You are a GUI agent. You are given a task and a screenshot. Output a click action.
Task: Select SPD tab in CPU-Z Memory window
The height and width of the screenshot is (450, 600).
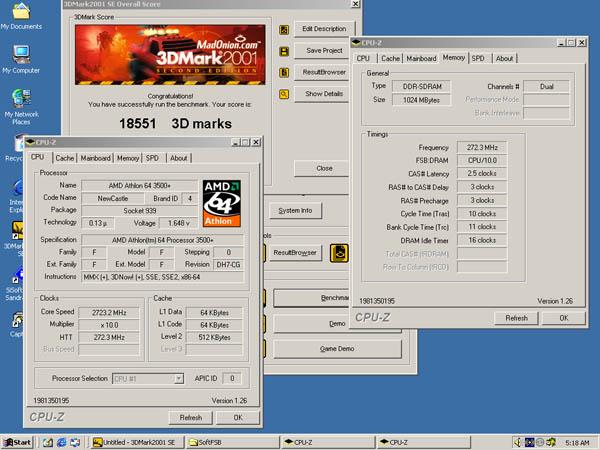click(478, 59)
